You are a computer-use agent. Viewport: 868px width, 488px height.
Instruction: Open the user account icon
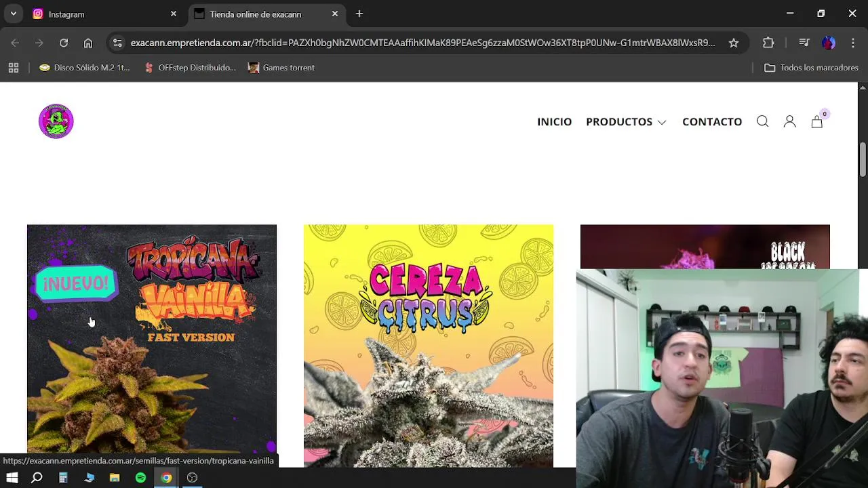(x=789, y=121)
